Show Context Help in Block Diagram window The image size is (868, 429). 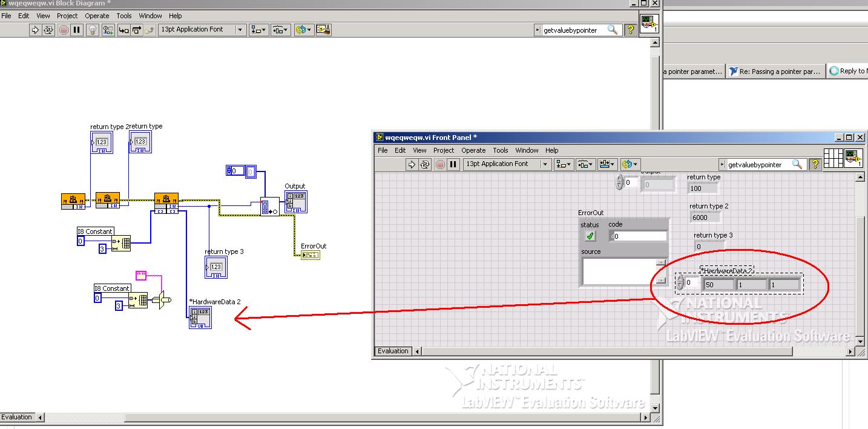(630, 30)
